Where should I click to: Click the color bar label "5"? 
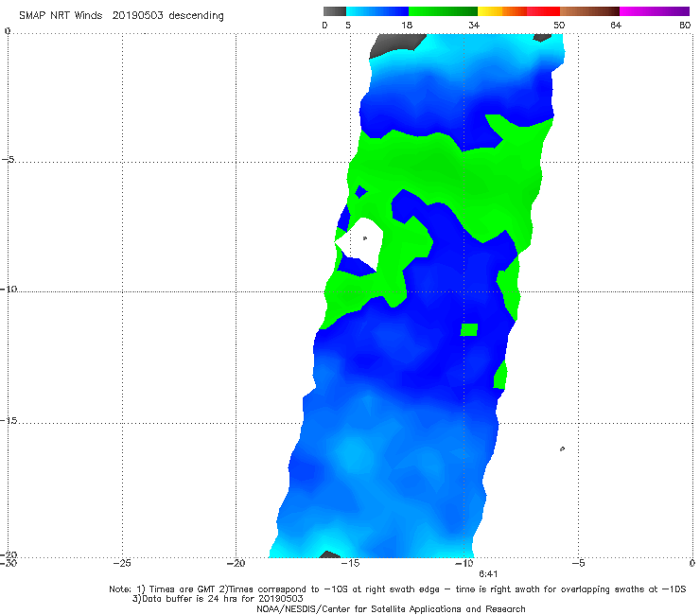coord(348,25)
